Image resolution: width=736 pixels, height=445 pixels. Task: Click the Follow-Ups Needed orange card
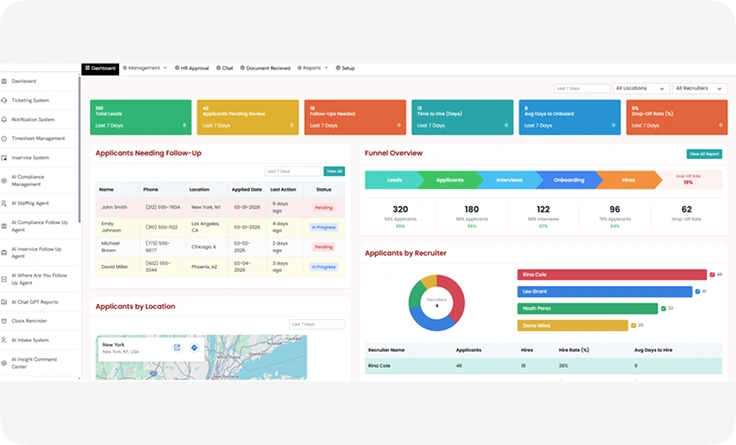(355, 117)
